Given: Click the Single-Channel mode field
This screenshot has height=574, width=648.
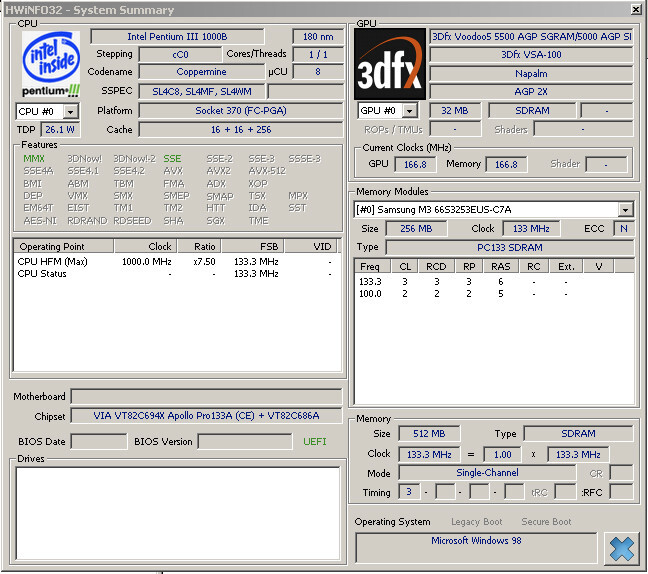Looking at the screenshot, I should [487, 473].
